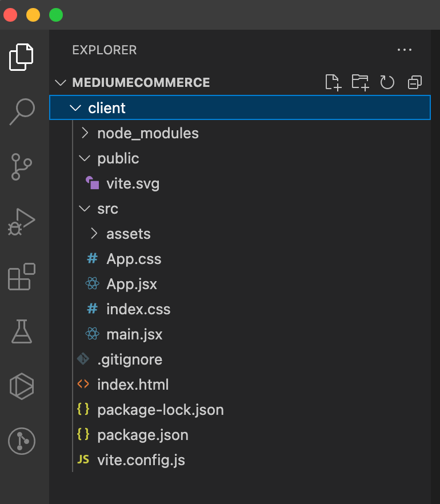Open the Explorer more actions menu
Screen dimensions: 440x504
(x=405, y=50)
